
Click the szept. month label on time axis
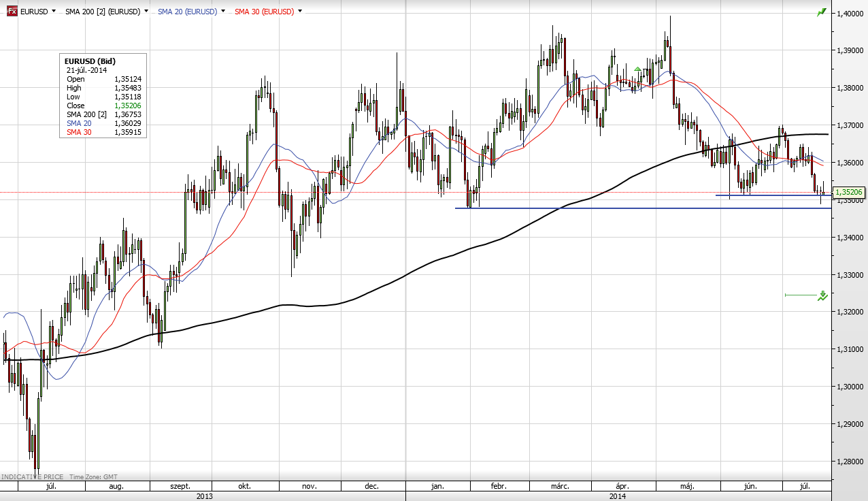(180, 487)
